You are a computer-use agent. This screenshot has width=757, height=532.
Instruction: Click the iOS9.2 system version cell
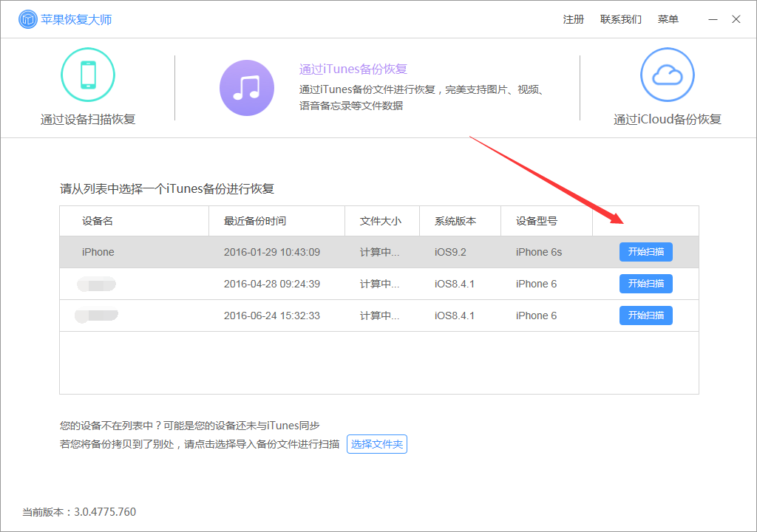point(450,252)
